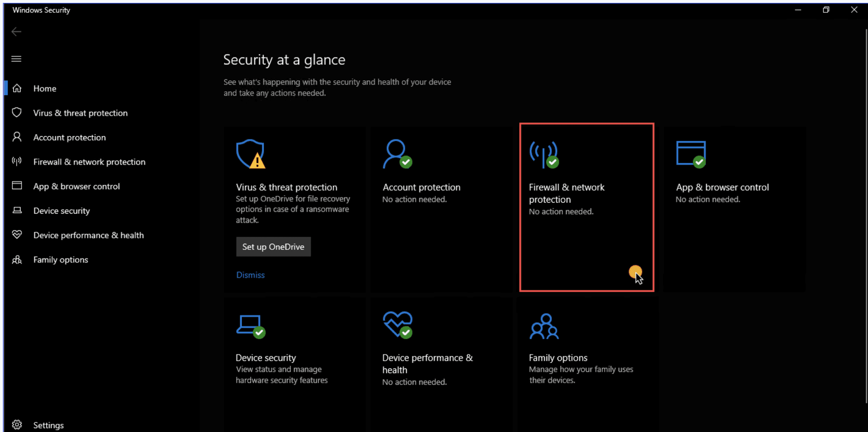Viewport: 868px width, 432px height.
Task: Click the Settings gear icon in sidebar
Action: 17,425
